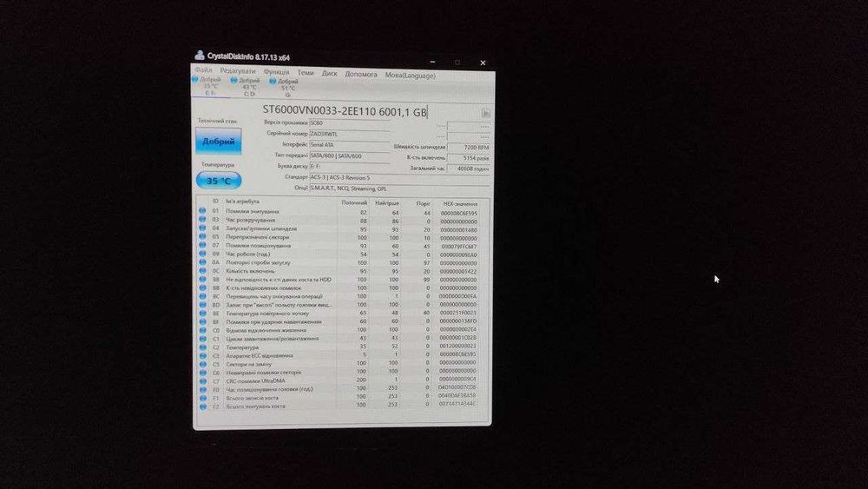868x489 pixels.
Task: Select the Сектори на заміну row
Action: (x=340, y=364)
